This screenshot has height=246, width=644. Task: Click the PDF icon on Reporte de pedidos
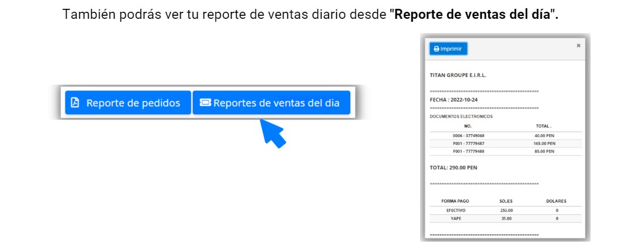coord(75,102)
